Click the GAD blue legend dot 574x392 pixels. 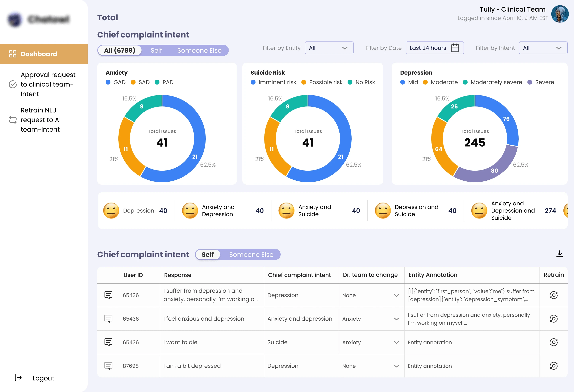click(108, 82)
